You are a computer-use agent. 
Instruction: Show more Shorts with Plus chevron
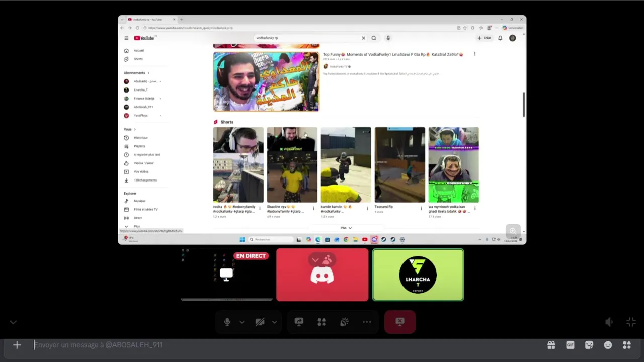point(346,228)
